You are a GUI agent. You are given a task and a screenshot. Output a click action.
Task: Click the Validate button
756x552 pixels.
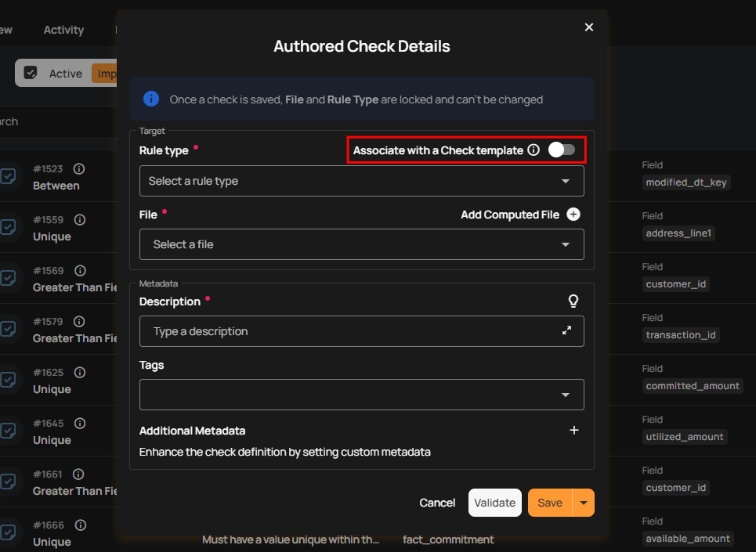(x=495, y=503)
